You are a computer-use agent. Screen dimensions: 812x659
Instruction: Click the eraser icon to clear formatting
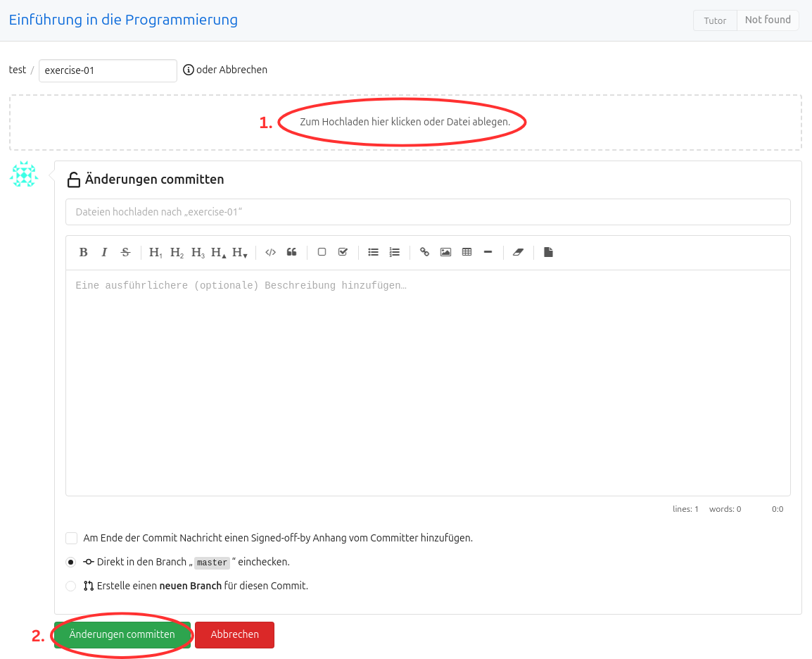coord(518,251)
